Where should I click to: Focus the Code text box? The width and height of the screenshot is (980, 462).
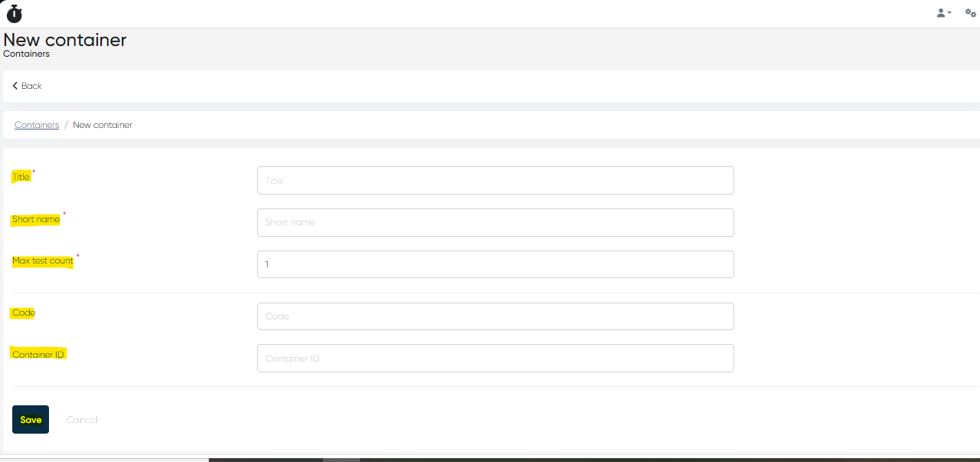(x=495, y=316)
